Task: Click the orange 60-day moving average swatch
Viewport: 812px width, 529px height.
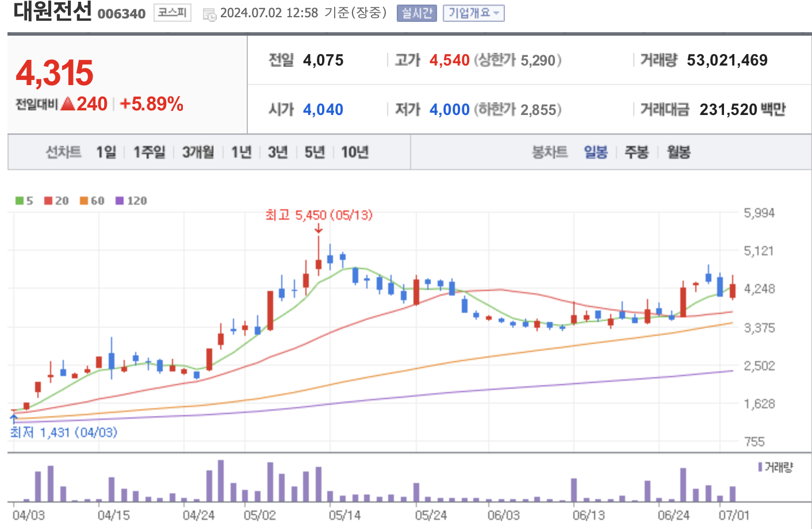Action: (x=84, y=201)
